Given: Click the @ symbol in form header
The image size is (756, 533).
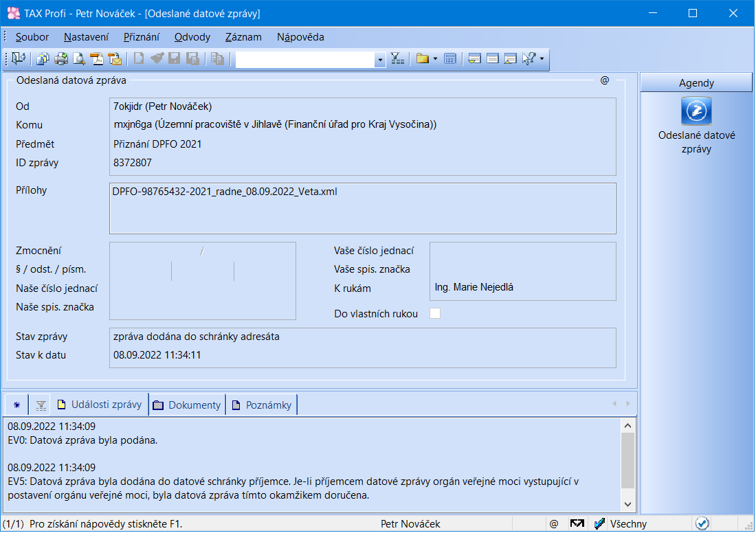Looking at the screenshot, I should [605, 80].
